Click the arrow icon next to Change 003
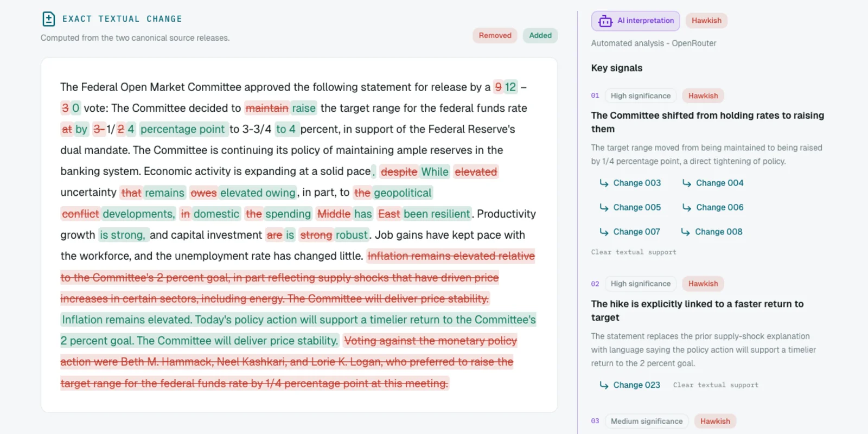 pos(604,183)
